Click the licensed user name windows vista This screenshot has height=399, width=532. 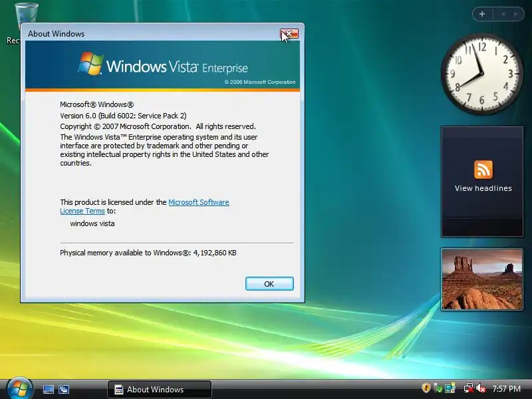[92, 223]
